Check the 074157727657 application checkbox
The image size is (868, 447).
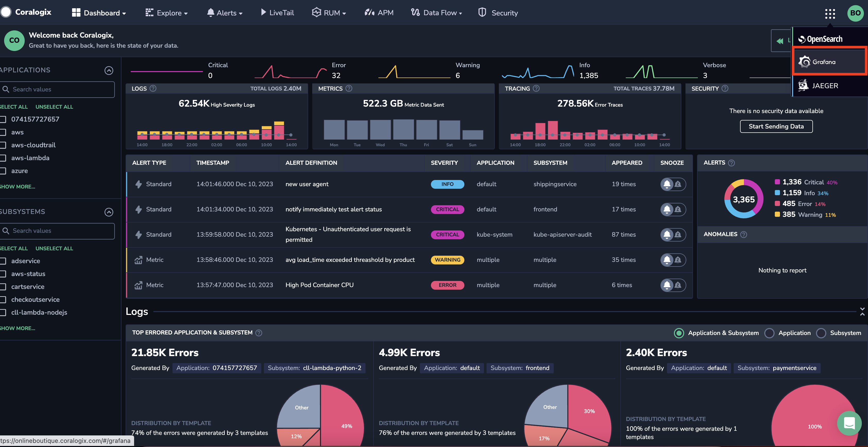point(3,119)
